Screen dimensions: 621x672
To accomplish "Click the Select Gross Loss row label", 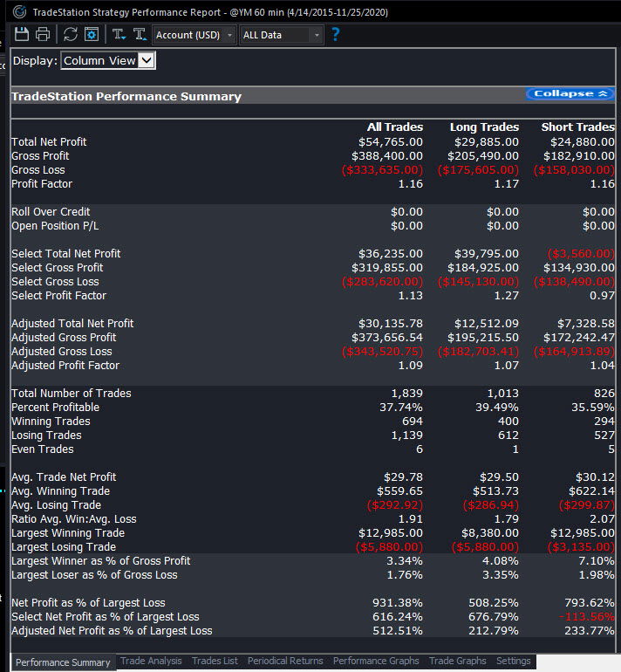I will point(55,282).
